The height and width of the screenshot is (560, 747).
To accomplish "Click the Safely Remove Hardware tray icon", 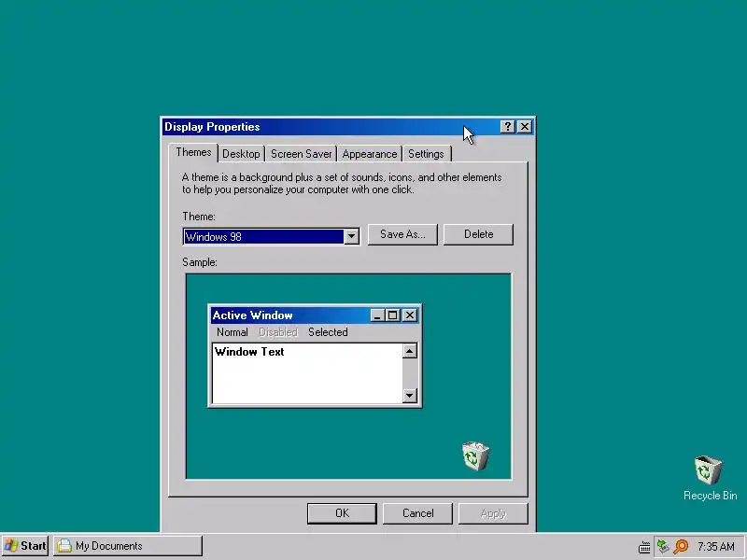I will tap(663, 546).
